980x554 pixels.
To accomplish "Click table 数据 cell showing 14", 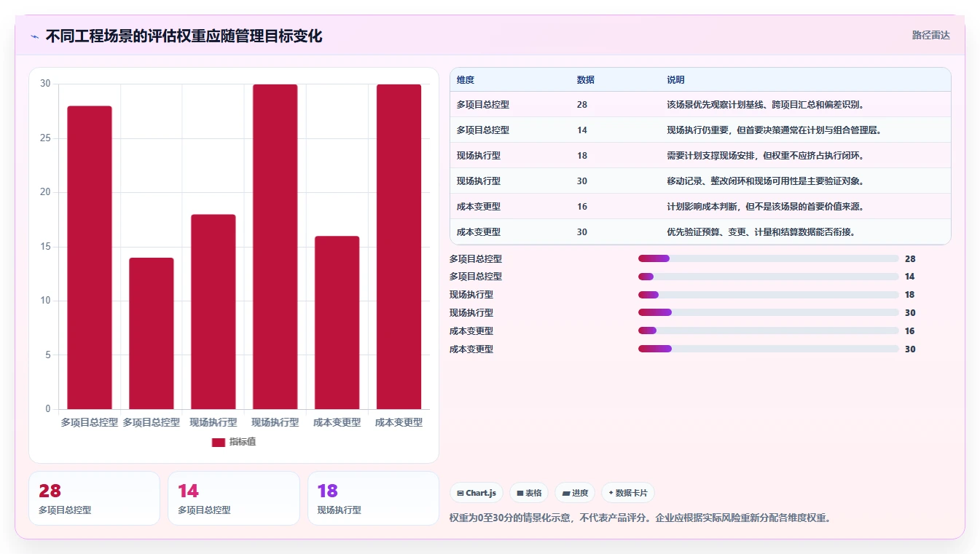I will [x=581, y=130].
